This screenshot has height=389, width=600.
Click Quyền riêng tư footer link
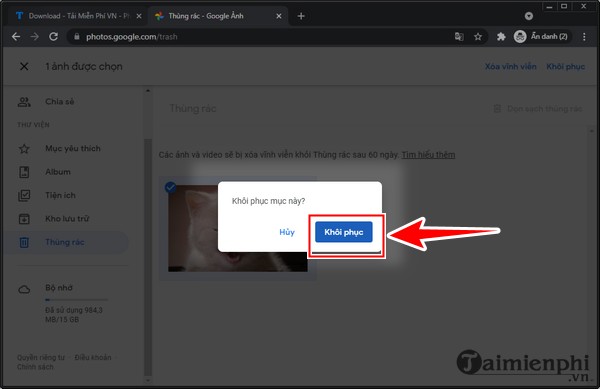41,358
